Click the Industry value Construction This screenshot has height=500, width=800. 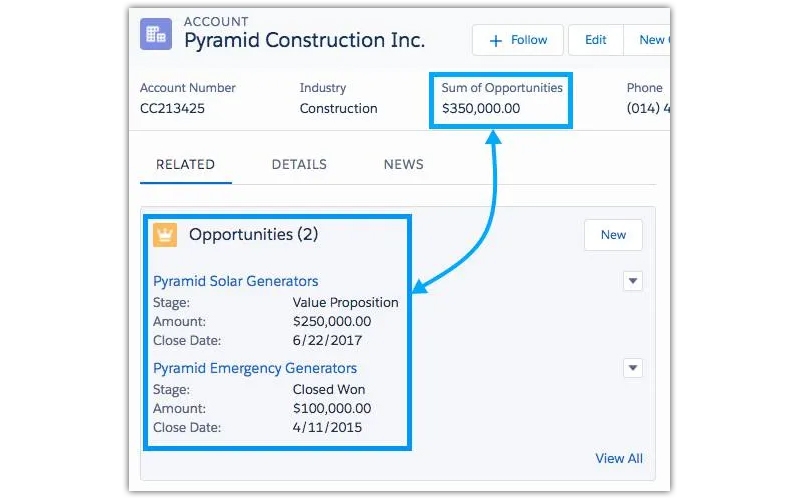pyautogui.click(x=338, y=108)
